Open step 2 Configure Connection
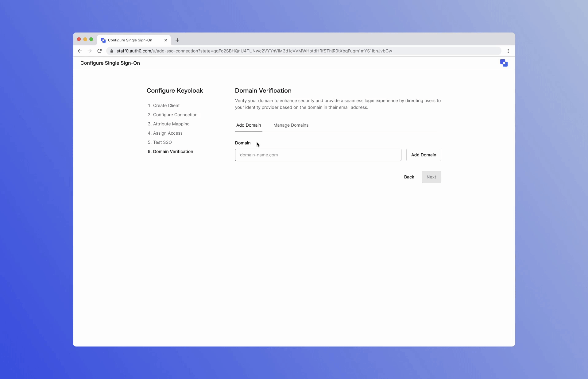 click(172, 115)
